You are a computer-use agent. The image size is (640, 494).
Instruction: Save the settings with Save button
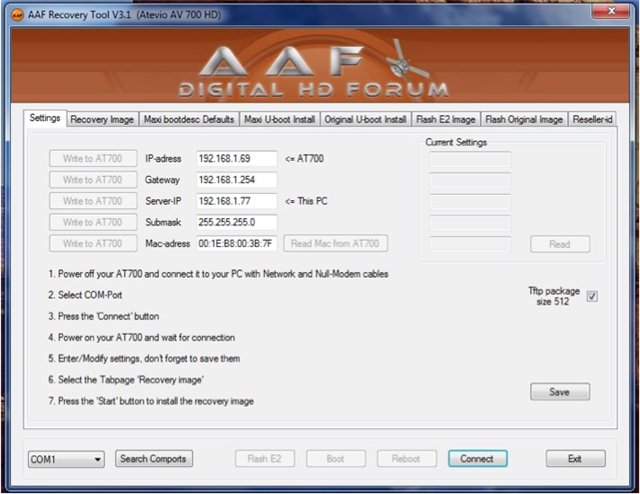click(x=560, y=392)
